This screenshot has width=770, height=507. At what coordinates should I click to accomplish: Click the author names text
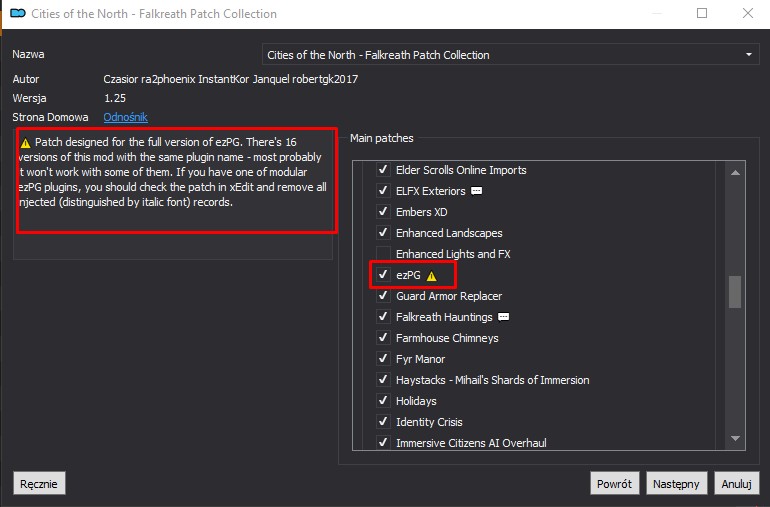230,79
